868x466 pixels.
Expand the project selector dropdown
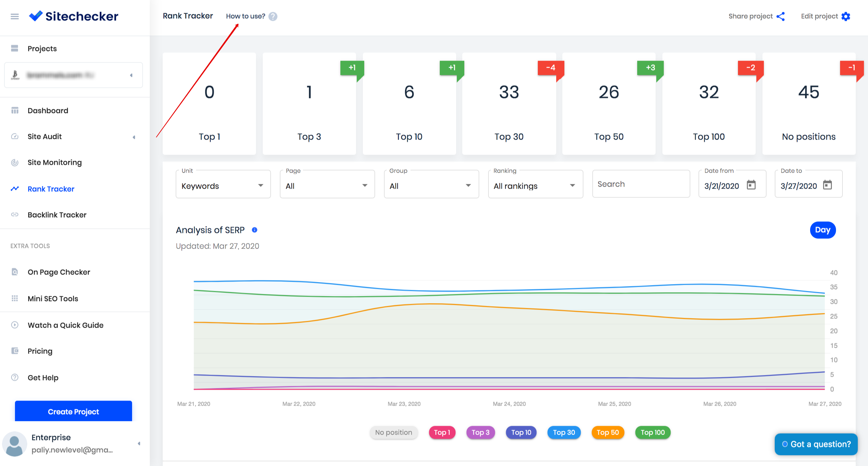[x=131, y=75]
